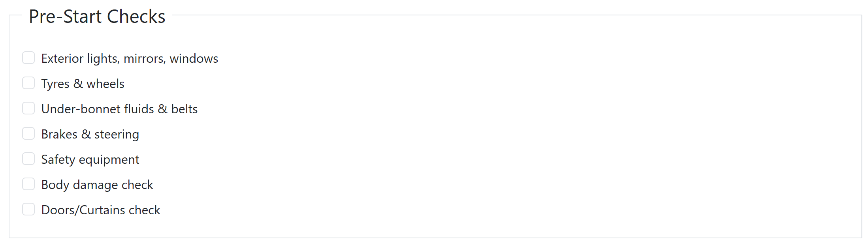Viewport: 868px width, 247px height.
Task: Click the Doors/Curtains check label text
Action: 101,210
